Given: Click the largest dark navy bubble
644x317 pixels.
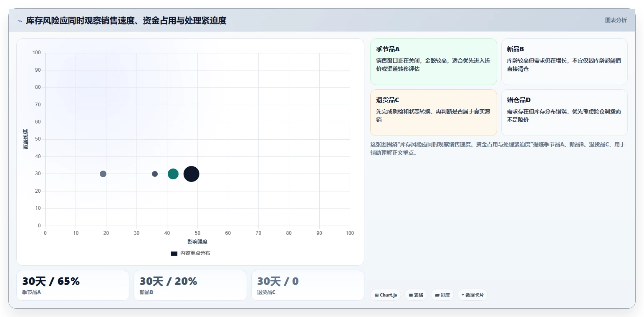Looking at the screenshot, I should click(191, 174).
